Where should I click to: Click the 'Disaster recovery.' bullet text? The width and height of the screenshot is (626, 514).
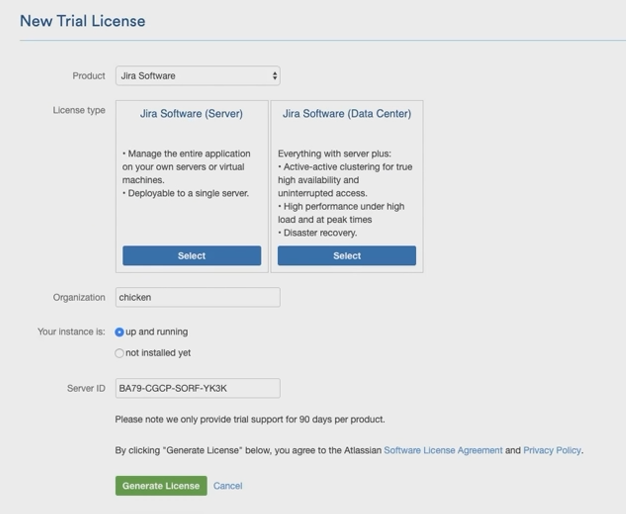(320, 233)
